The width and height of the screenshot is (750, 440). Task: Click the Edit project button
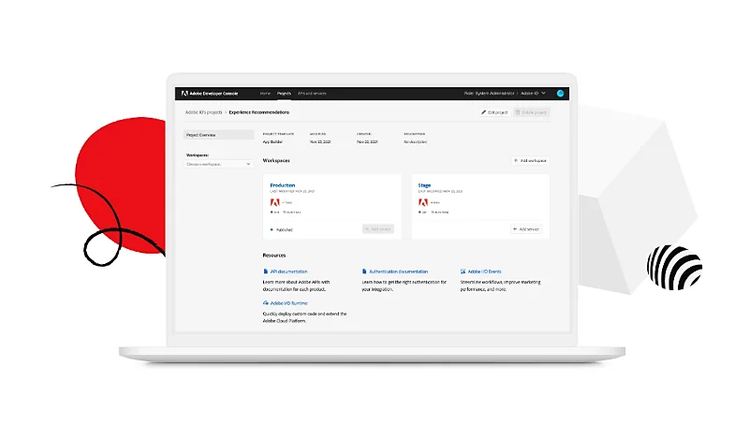tap(495, 113)
